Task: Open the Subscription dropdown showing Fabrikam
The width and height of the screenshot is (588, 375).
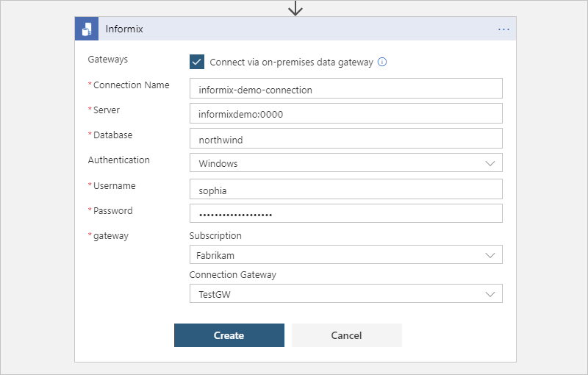Action: [345, 255]
